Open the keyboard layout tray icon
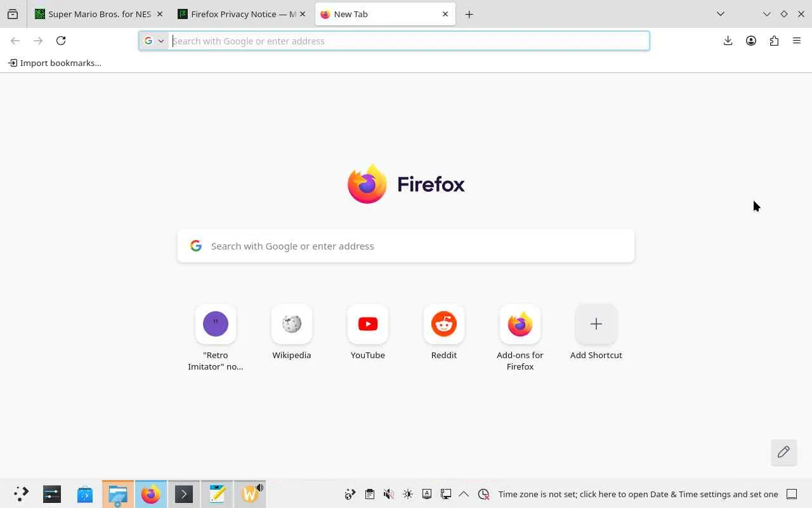 pos(427,494)
